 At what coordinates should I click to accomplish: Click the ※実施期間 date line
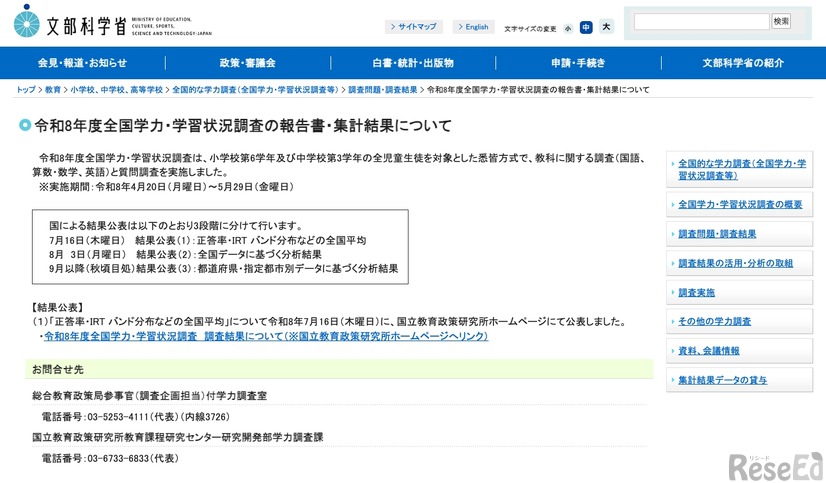[166, 186]
